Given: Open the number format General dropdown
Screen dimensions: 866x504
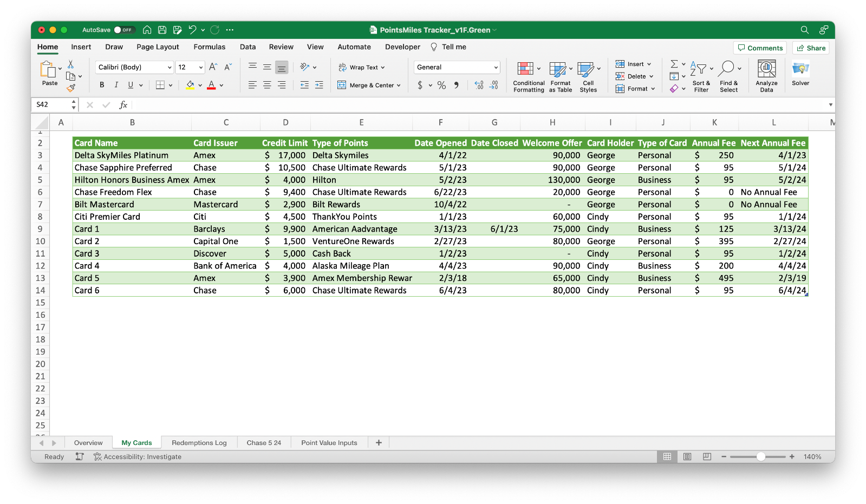Looking at the screenshot, I should pos(457,67).
